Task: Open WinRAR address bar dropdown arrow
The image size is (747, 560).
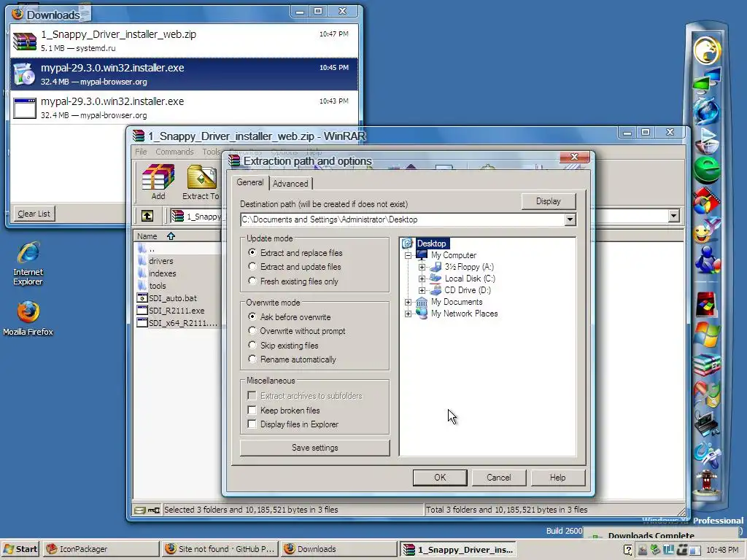Action: (673, 216)
